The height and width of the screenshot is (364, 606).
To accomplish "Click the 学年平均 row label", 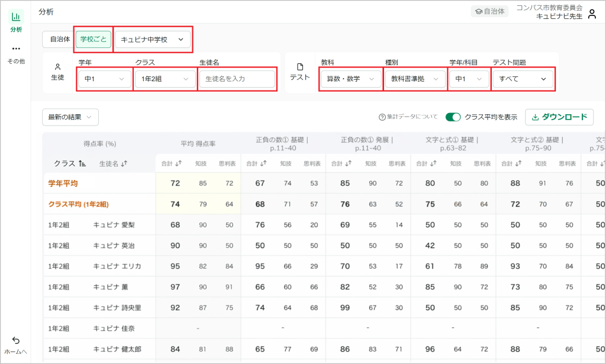I will click(63, 183).
